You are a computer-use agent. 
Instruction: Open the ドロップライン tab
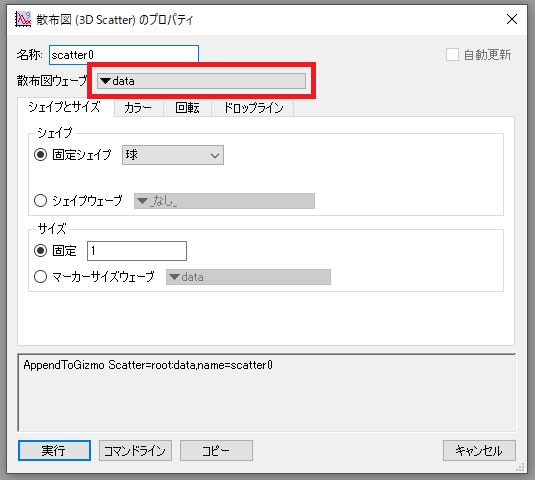[253, 108]
